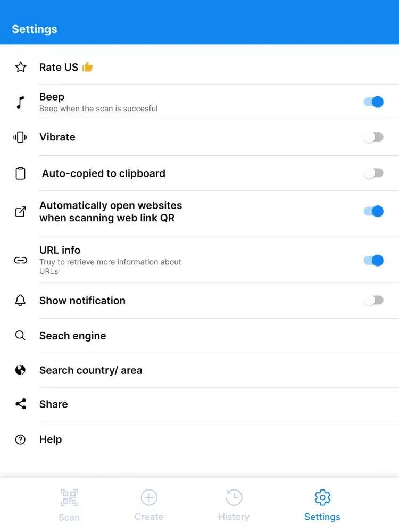Image resolution: width=399 pixels, height=532 pixels.
Task: Click the music note Beep icon
Action: pyautogui.click(x=20, y=102)
